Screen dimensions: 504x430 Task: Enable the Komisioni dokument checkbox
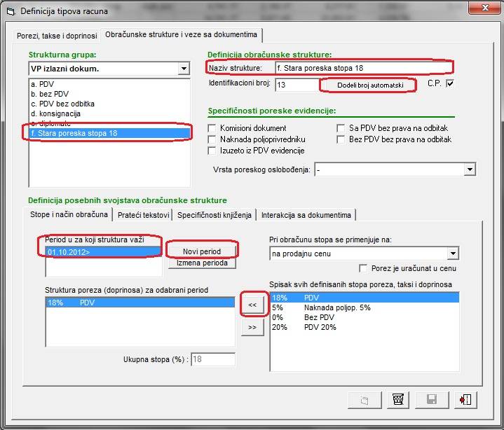212,128
